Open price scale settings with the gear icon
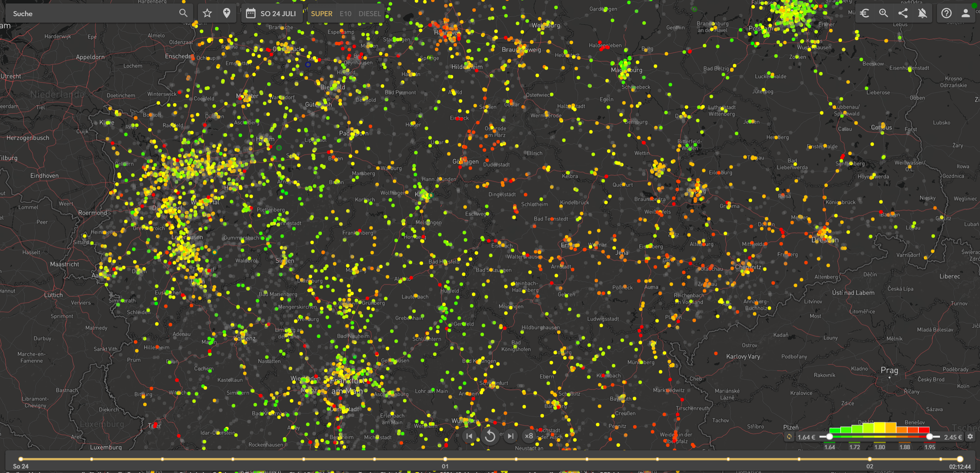Image resolution: width=980 pixels, height=473 pixels. click(970, 437)
